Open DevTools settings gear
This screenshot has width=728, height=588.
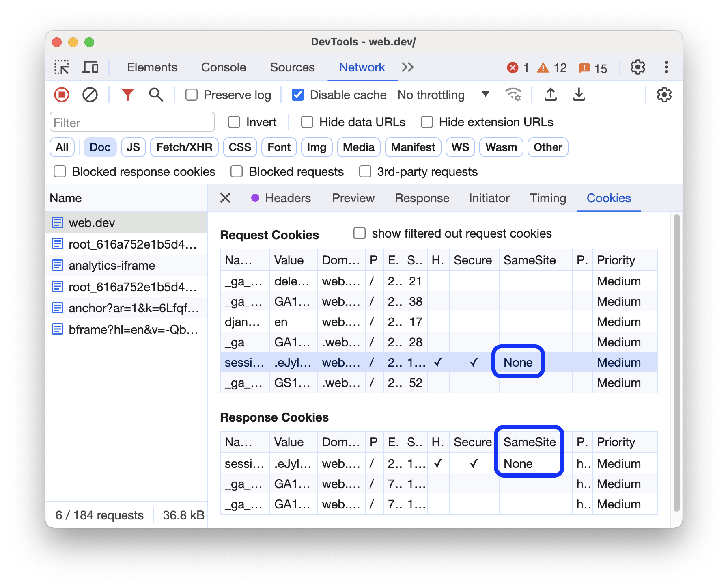[638, 67]
